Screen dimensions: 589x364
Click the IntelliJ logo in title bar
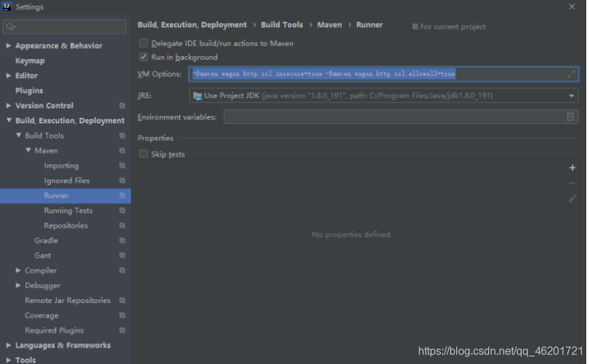pos(7,6)
